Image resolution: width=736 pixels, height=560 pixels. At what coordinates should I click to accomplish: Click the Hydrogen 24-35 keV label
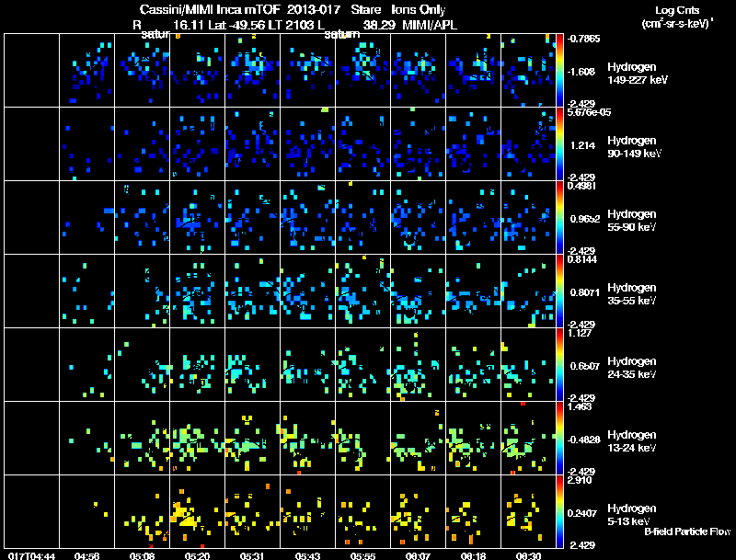632,368
